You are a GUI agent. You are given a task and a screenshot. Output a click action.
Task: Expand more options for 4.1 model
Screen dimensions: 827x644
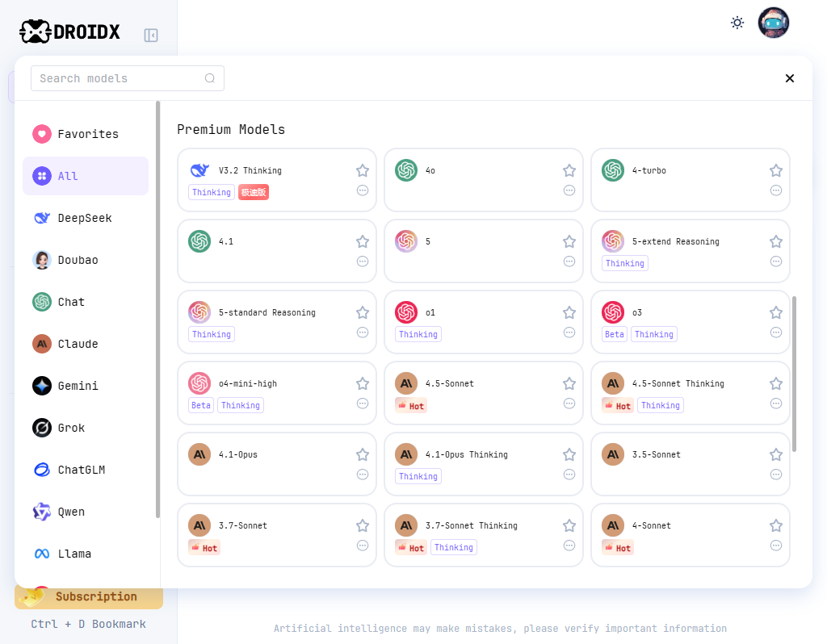363,261
